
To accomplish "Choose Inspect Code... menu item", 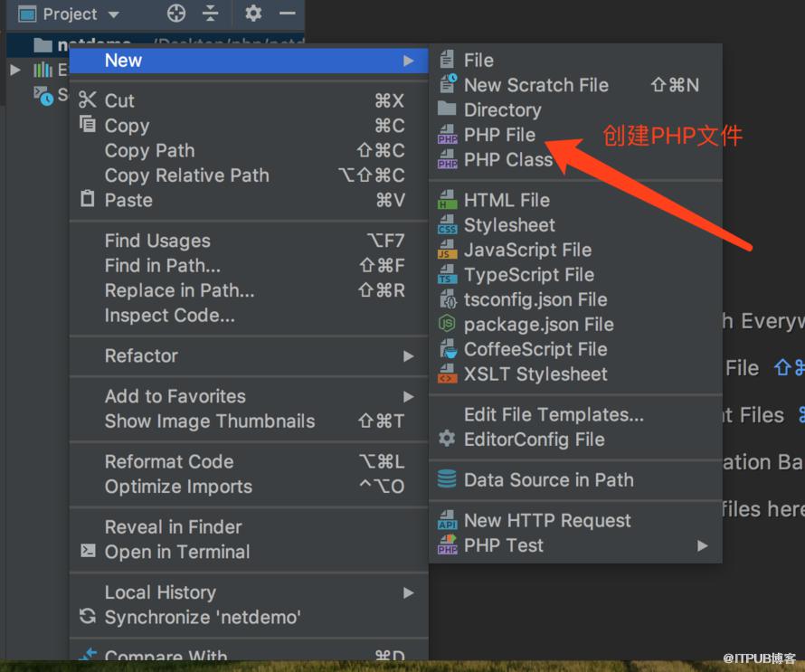I will (x=249, y=316).
